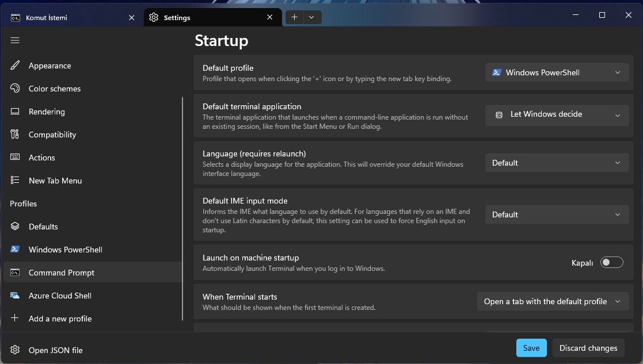Click Open JSON file
The width and height of the screenshot is (643, 364).
point(92,350)
